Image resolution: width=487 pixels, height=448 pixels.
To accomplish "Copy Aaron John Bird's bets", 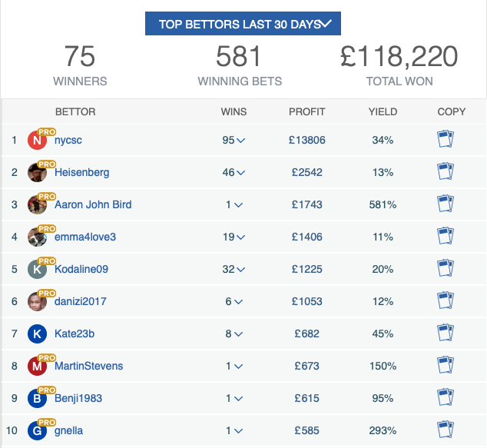I will 446,204.
